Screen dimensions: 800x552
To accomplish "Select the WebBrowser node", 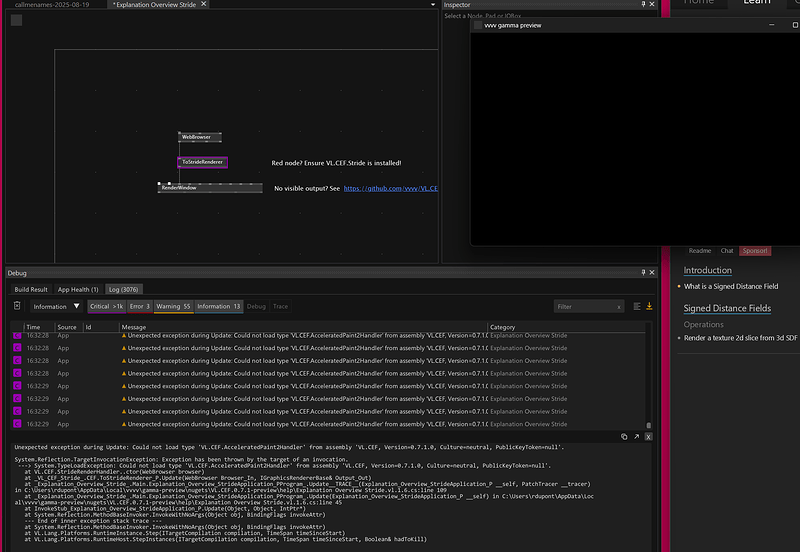I will (x=199, y=137).
